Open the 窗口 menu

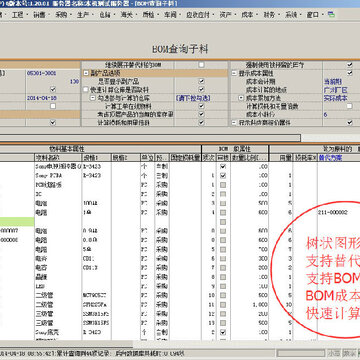point(312,15)
